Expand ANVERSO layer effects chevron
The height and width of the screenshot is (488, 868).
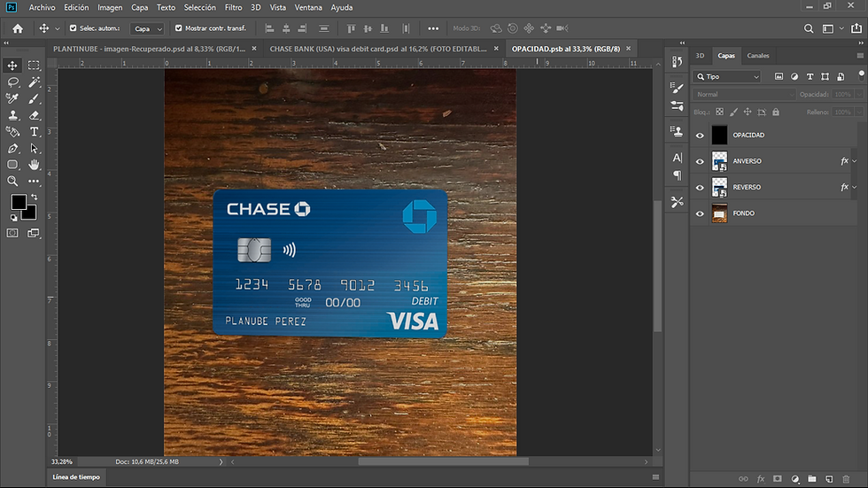click(x=855, y=161)
